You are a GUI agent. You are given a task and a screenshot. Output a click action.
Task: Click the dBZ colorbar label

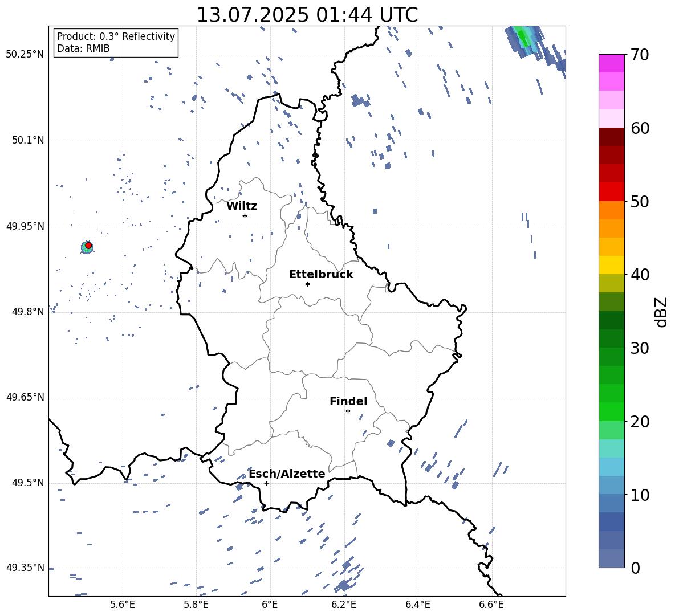click(661, 312)
